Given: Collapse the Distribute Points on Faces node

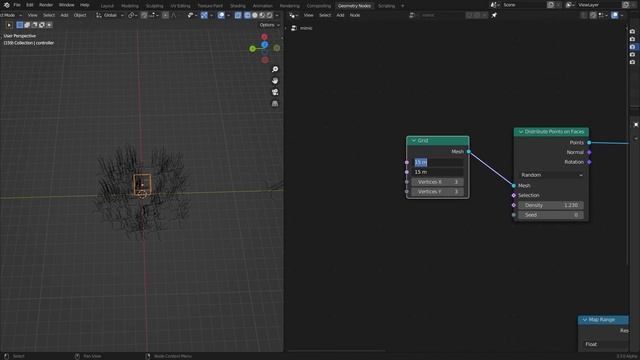Looking at the screenshot, I should point(521,132).
